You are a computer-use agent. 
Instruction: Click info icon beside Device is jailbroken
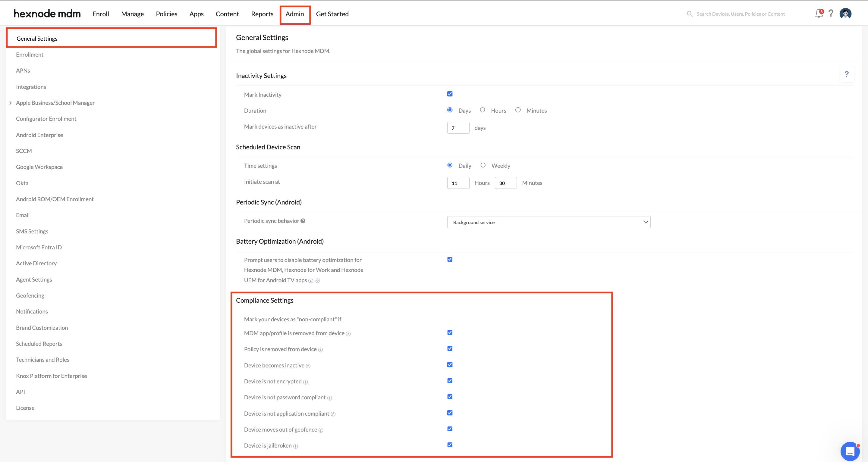295,446
